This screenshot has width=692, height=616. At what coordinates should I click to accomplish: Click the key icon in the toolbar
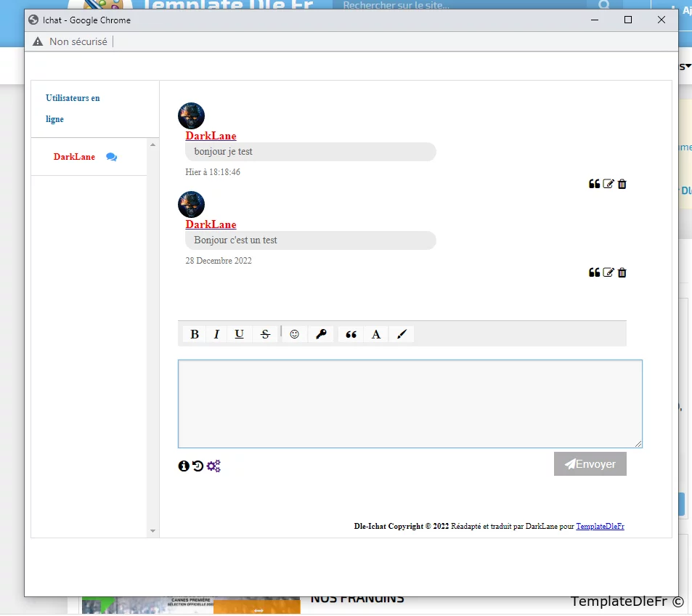click(x=321, y=334)
